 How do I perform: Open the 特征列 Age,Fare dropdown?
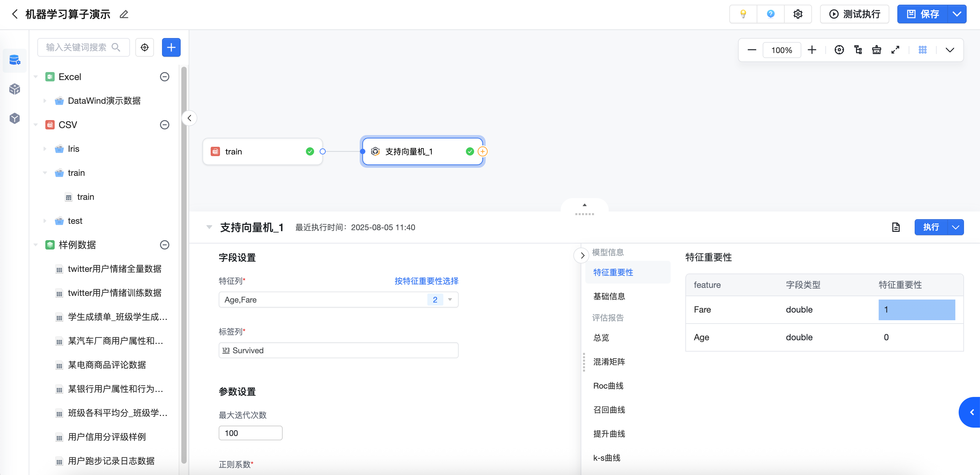click(x=338, y=300)
